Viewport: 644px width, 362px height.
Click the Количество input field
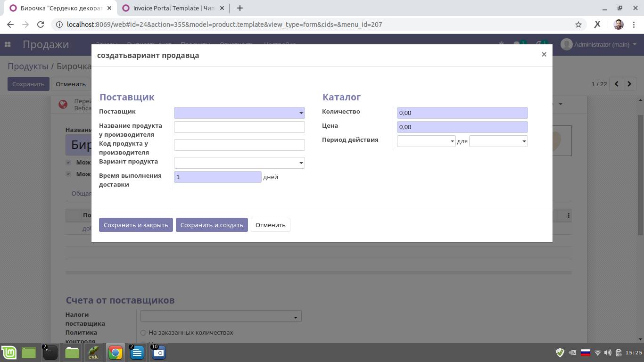[462, 113]
